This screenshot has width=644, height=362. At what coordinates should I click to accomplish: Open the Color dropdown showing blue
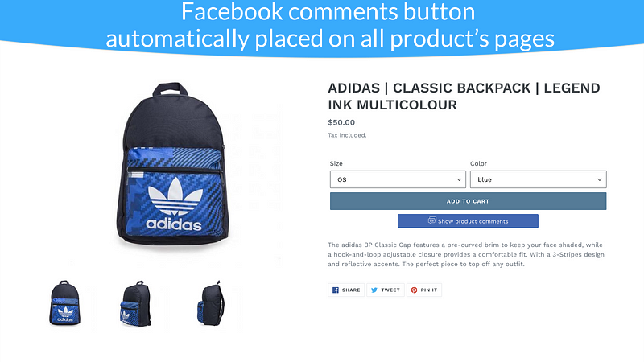pos(538,179)
